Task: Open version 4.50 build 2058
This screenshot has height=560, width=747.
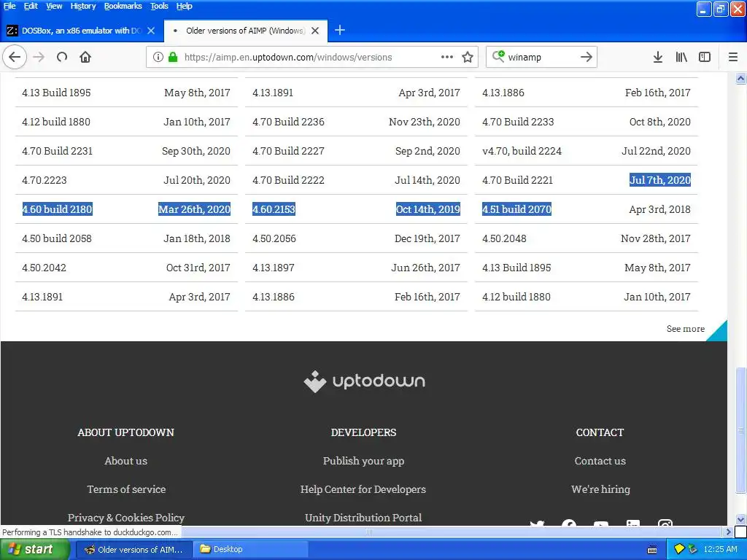Action: 57,238
